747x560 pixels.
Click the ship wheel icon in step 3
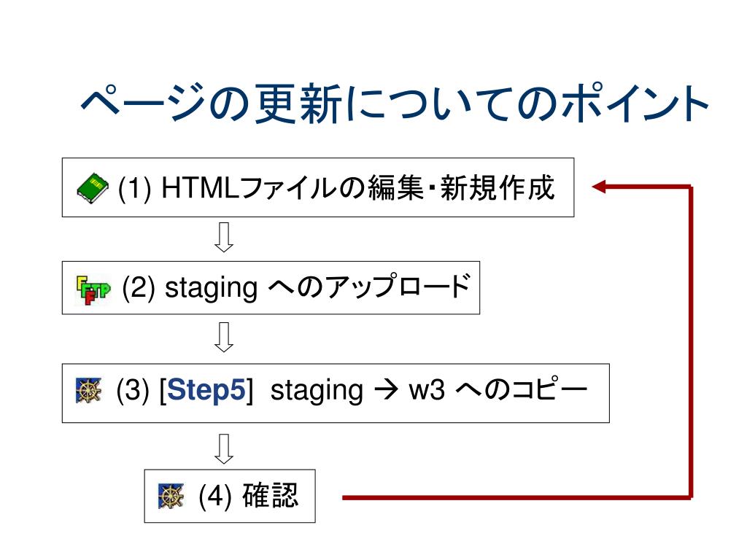89,391
